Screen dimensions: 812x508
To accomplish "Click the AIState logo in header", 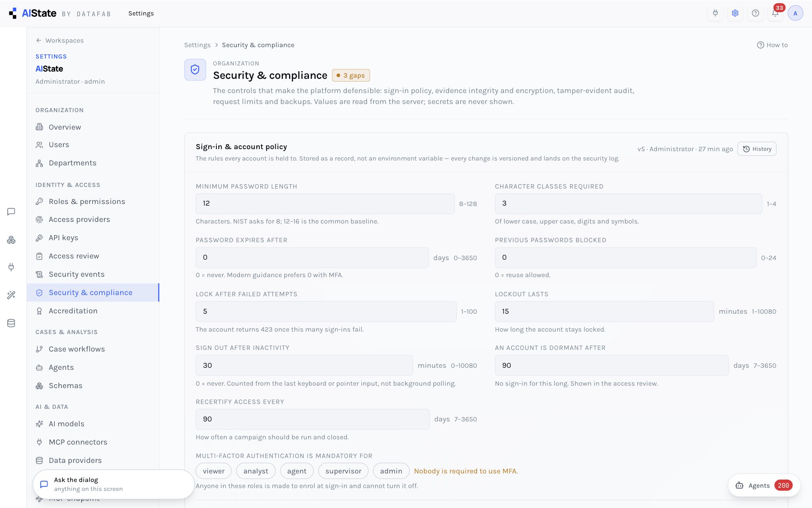I will (32, 13).
